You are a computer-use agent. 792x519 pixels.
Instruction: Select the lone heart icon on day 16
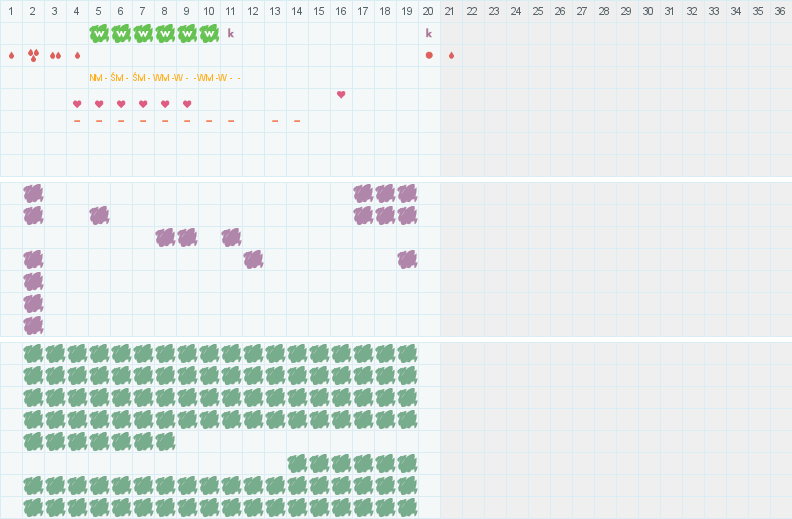point(341,94)
